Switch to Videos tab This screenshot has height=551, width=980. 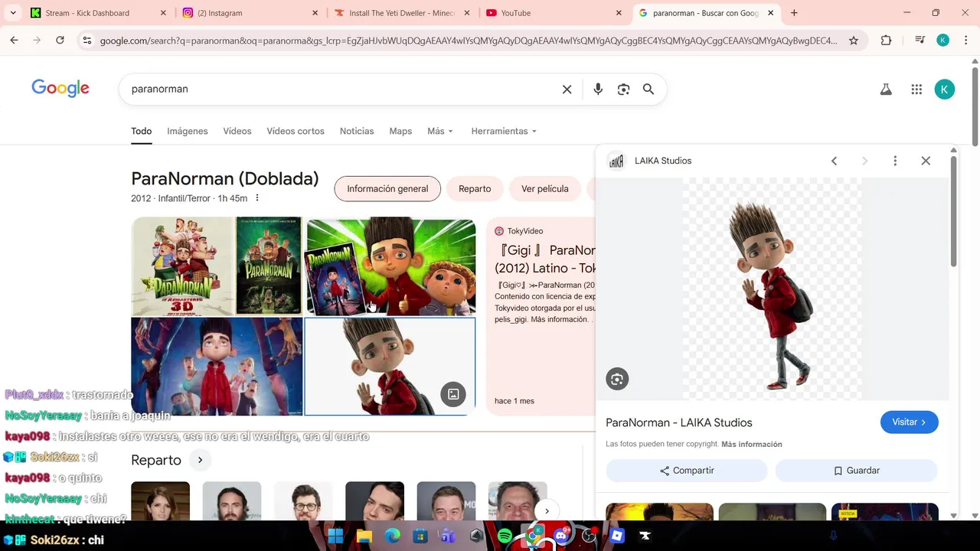point(237,131)
